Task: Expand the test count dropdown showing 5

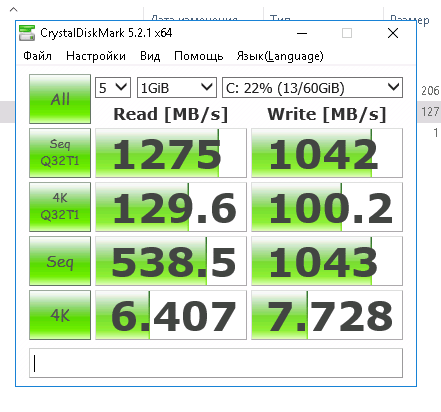Action: tap(113, 88)
